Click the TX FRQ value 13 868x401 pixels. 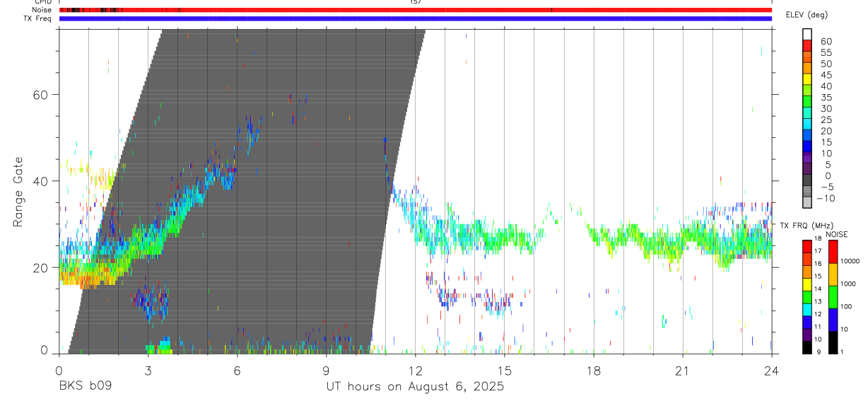coord(819,302)
